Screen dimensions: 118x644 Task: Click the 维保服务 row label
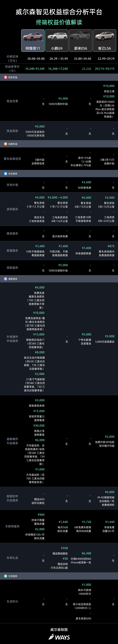(x=12, y=234)
